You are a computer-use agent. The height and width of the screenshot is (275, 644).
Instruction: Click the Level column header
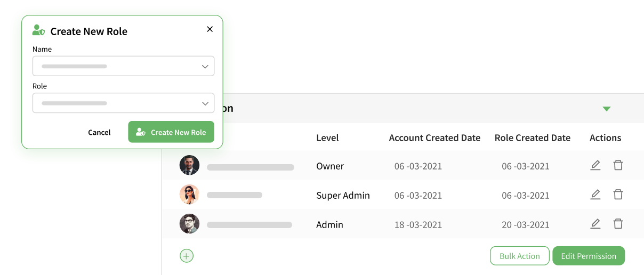pos(327,138)
